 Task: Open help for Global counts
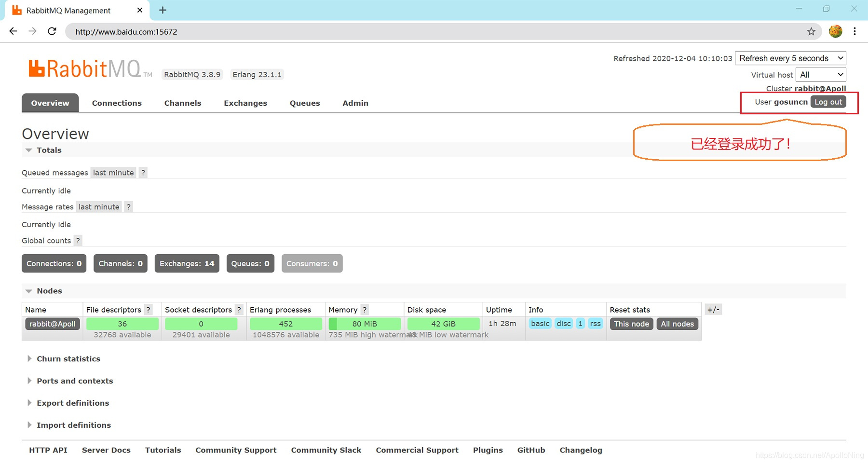click(78, 241)
